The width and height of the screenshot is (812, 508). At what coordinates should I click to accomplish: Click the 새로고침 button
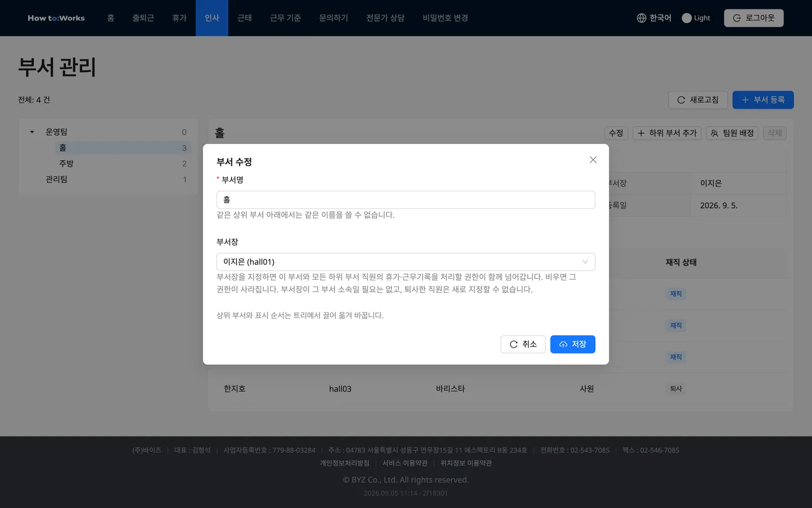[x=698, y=100]
